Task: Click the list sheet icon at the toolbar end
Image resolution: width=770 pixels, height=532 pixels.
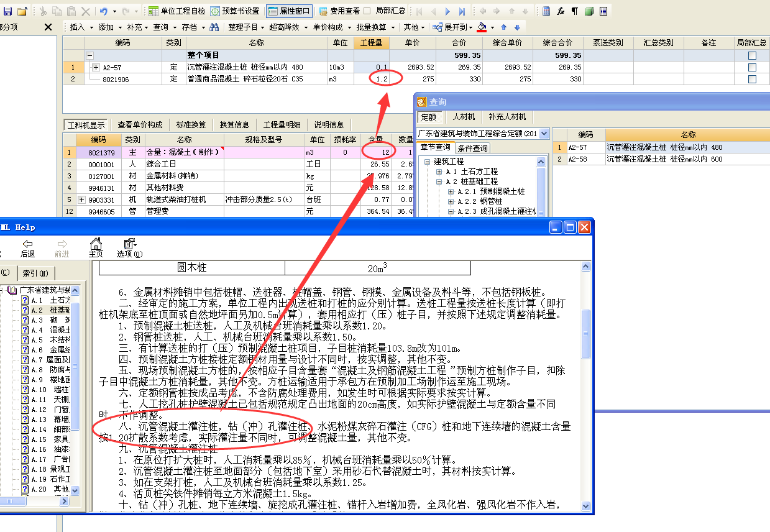Action: click(x=603, y=11)
